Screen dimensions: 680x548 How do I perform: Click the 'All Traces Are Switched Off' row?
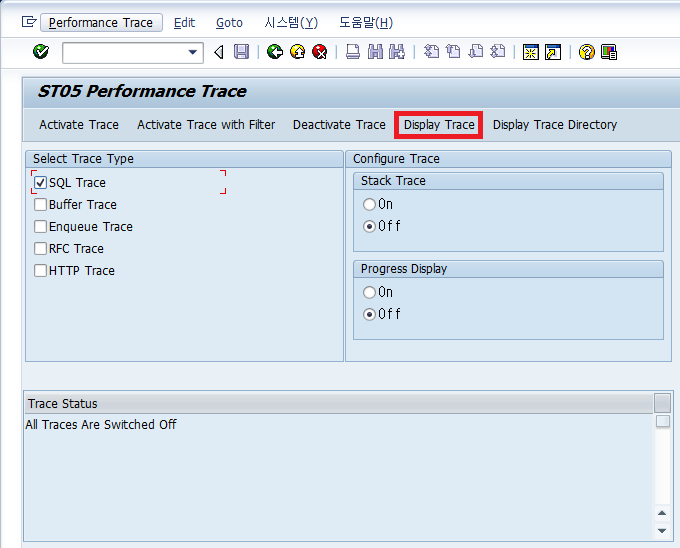click(x=339, y=424)
